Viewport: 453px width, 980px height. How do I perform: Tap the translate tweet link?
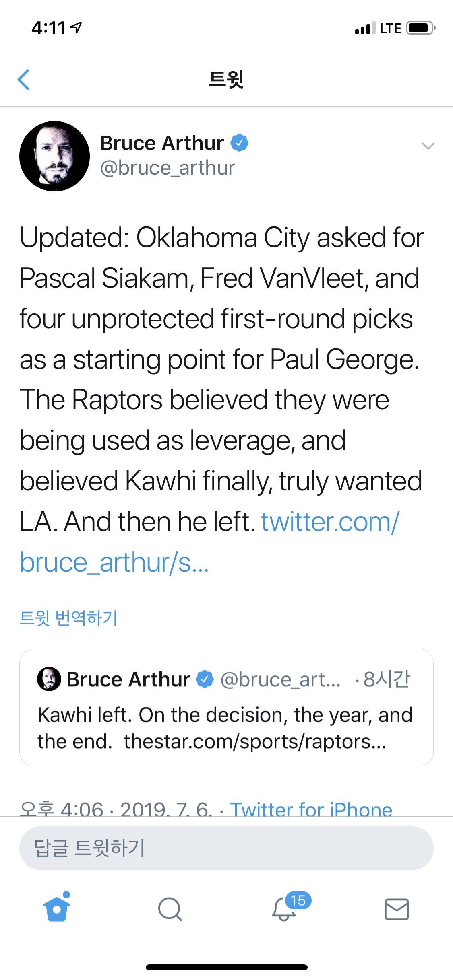pyautogui.click(x=68, y=618)
